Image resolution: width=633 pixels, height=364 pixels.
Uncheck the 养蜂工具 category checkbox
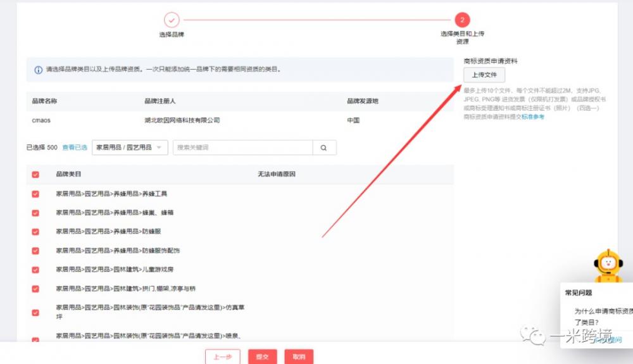(x=35, y=194)
